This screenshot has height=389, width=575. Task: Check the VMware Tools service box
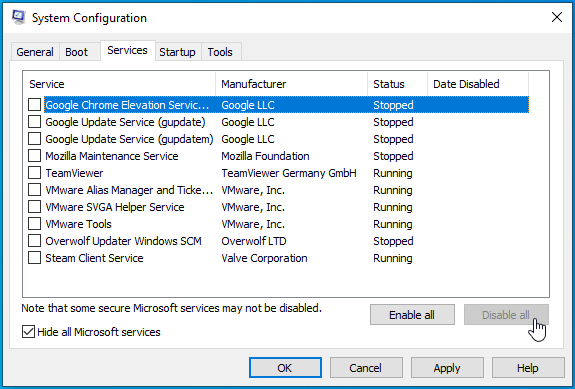pyautogui.click(x=34, y=224)
